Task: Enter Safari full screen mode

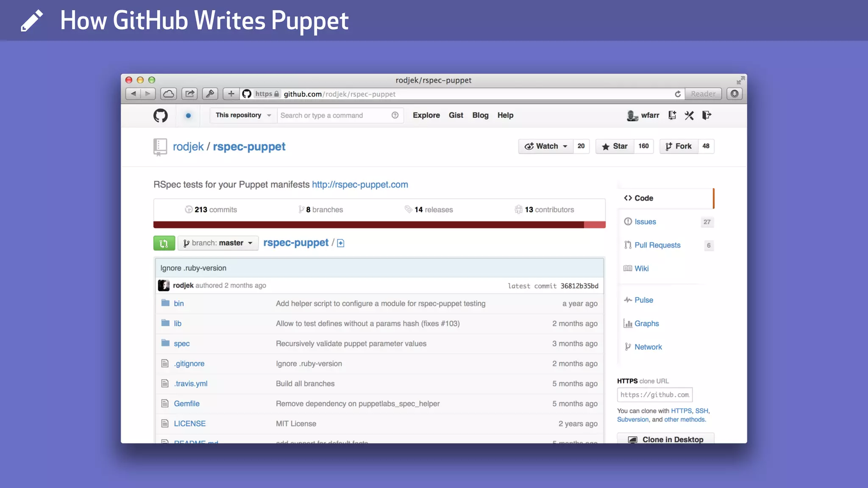Action: point(740,80)
